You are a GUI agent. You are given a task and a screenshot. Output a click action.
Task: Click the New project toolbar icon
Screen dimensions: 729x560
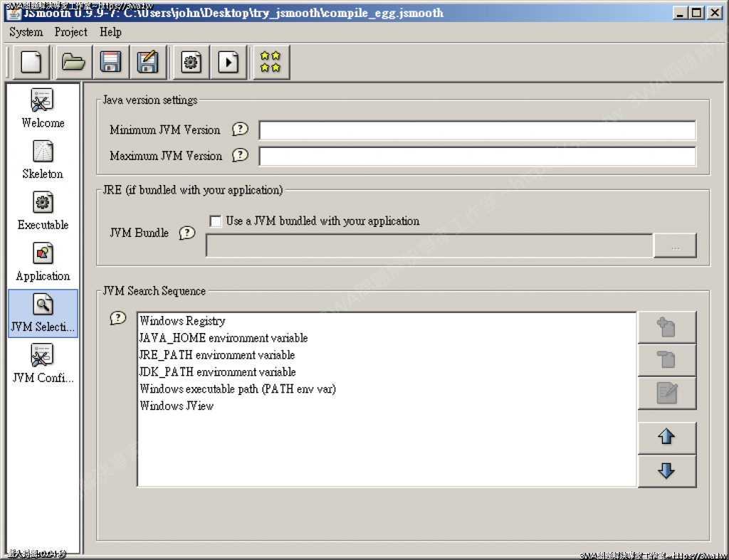click(x=31, y=63)
